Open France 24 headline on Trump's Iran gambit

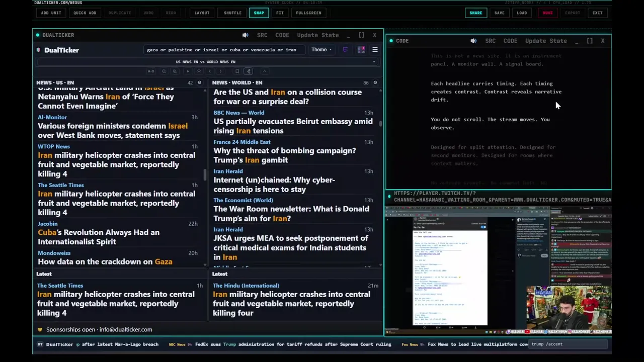[285, 155]
